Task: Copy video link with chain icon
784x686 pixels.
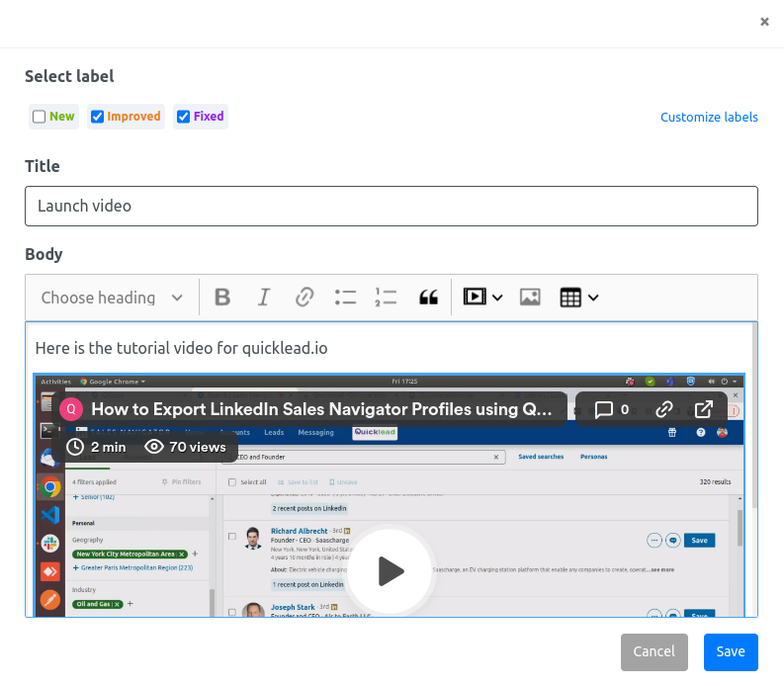Action: pos(664,409)
